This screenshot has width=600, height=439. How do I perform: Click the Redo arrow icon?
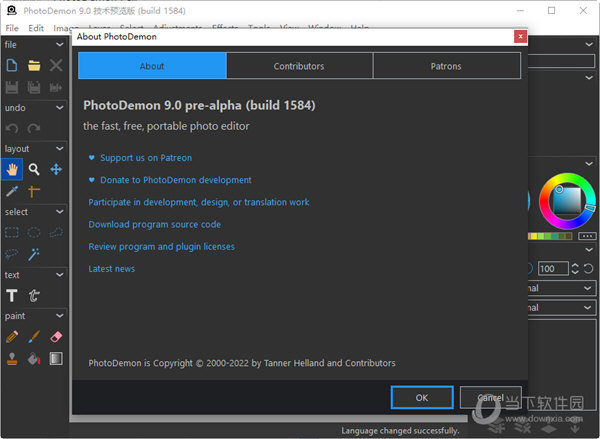(34, 129)
